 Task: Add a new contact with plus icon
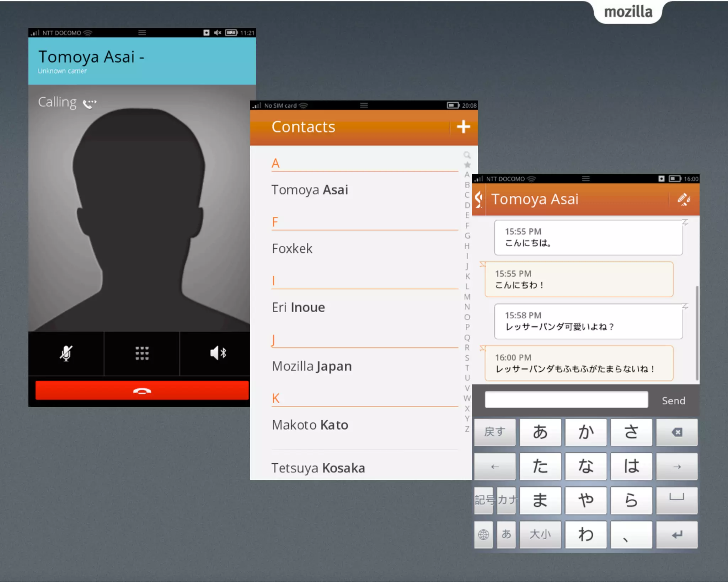pyautogui.click(x=463, y=127)
